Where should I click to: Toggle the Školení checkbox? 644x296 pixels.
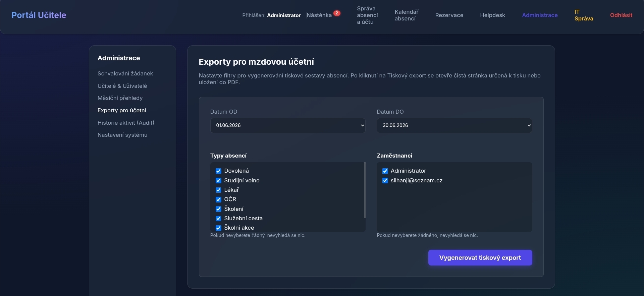pyautogui.click(x=218, y=209)
